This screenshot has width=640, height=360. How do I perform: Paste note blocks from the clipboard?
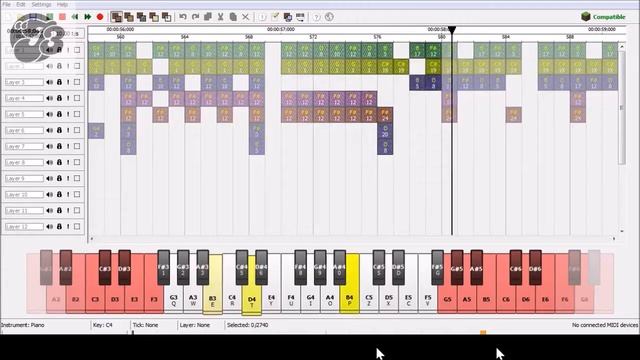point(233,17)
